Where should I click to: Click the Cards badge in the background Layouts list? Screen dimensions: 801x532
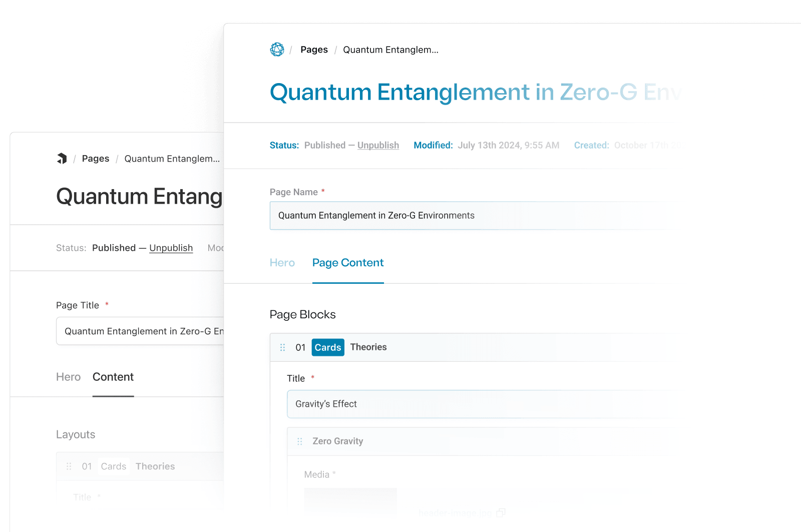[x=114, y=466]
